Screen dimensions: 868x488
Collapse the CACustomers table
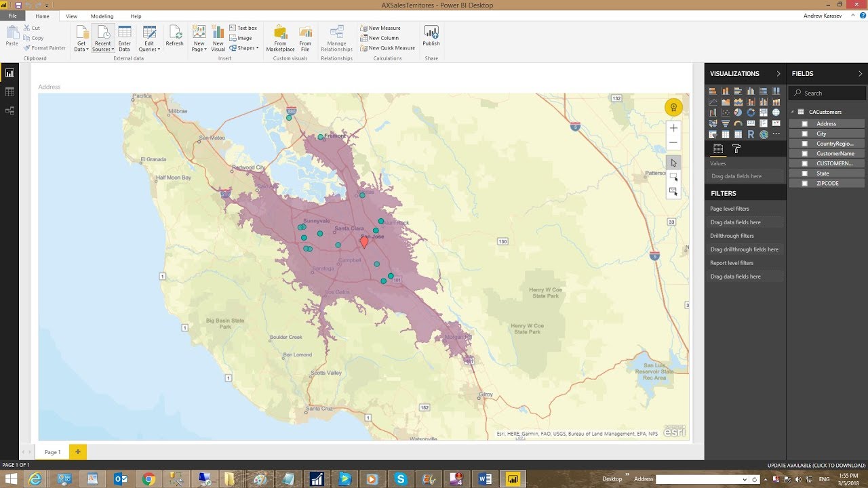click(x=792, y=112)
